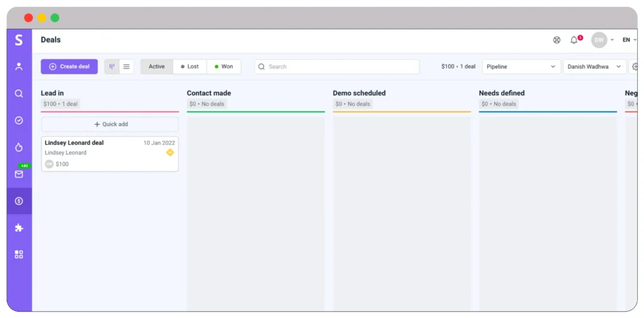Select the Active deals tab
644x318 pixels.
pos(157,67)
